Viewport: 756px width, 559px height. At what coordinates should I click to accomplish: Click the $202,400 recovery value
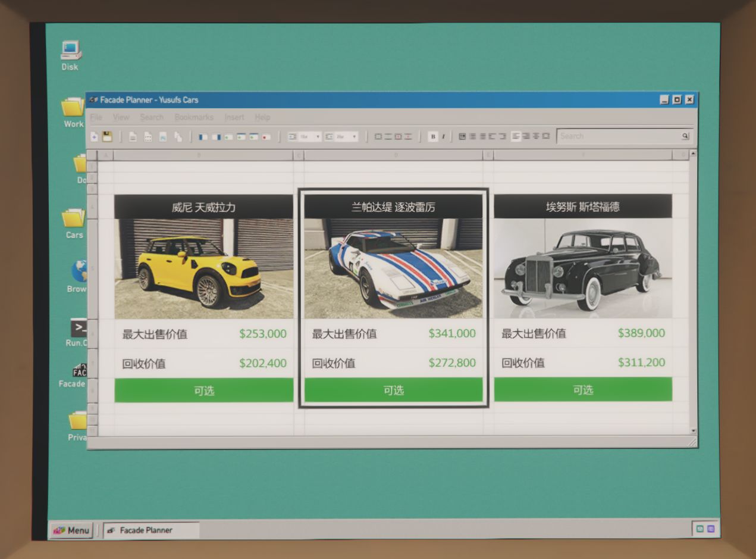click(x=263, y=363)
